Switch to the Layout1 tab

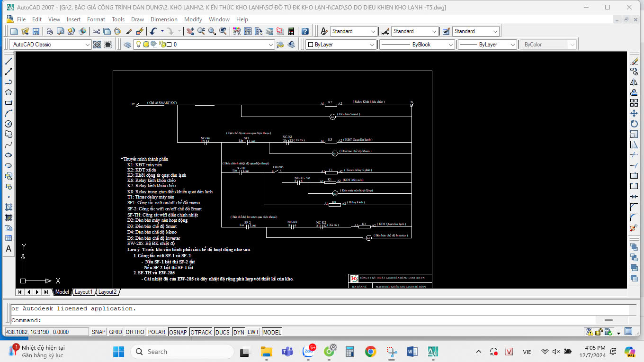(83, 292)
